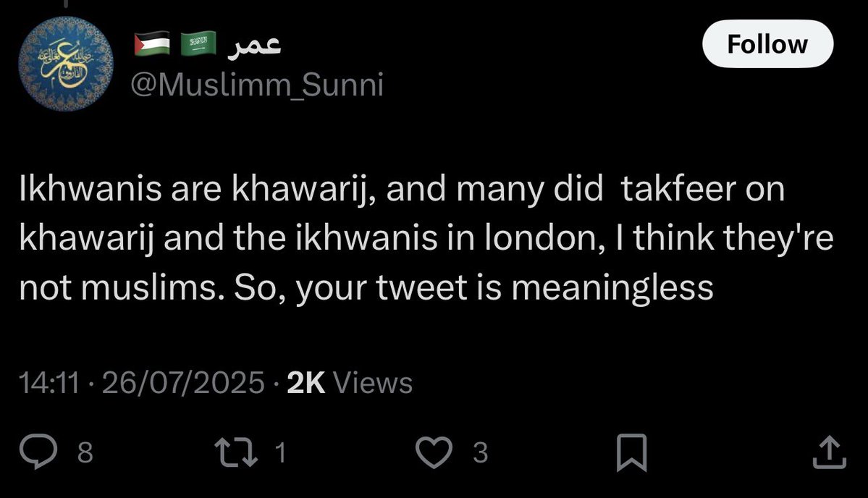Click the 14:11 post time

click(49, 383)
